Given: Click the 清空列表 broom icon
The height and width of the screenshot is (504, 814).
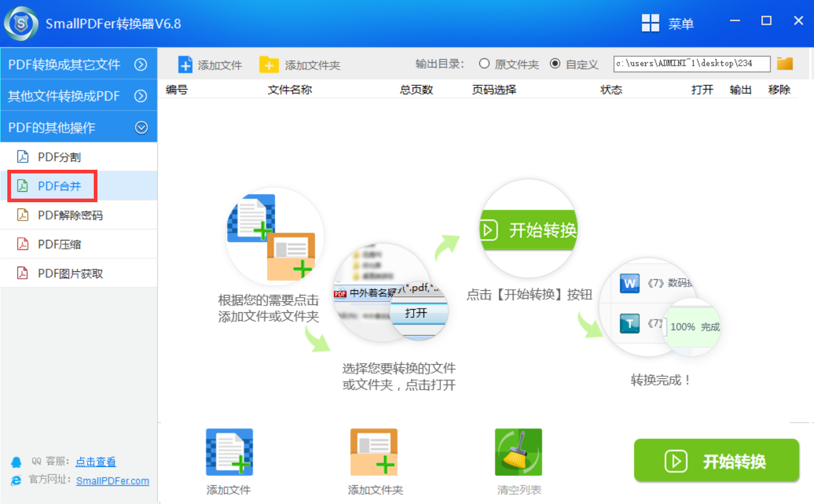Looking at the screenshot, I should click(518, 451).
